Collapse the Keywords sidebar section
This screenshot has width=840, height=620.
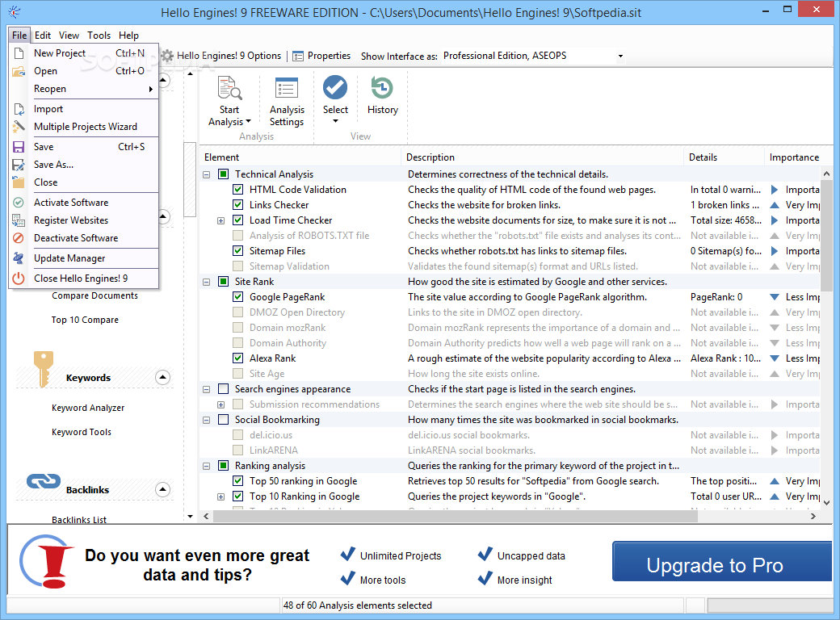163,378
